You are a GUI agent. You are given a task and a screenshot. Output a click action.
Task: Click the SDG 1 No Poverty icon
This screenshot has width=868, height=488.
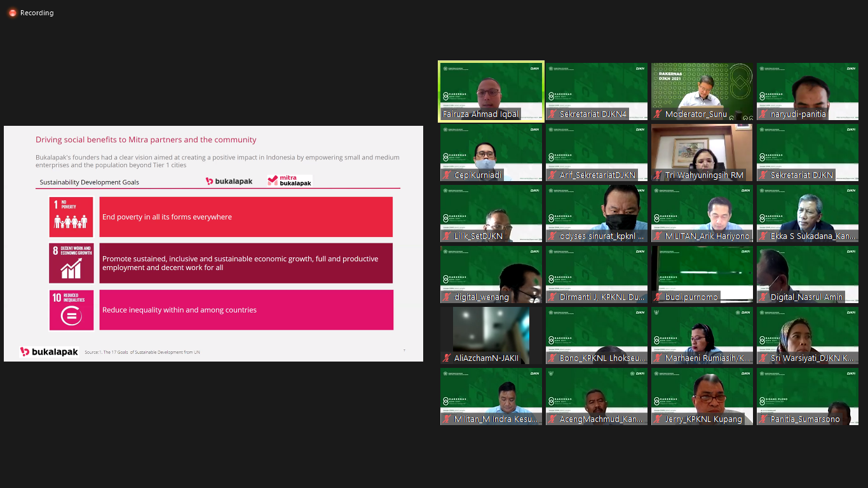coord(71,217)
